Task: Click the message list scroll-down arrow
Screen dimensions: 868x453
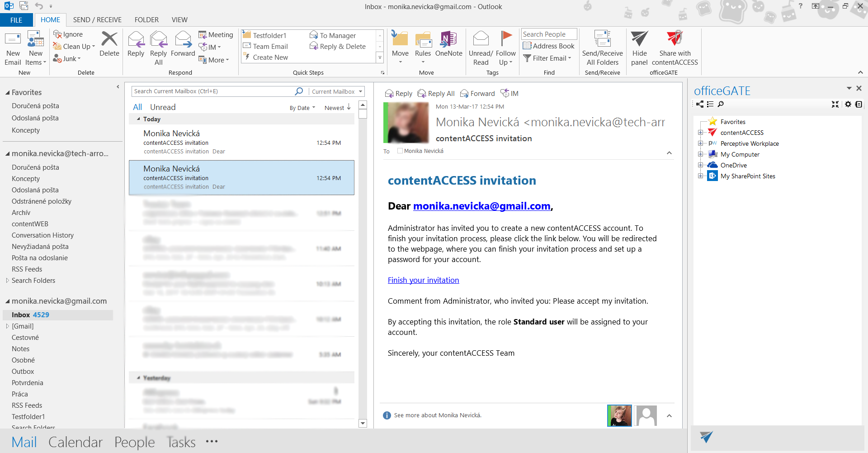Action: [363, 424]
